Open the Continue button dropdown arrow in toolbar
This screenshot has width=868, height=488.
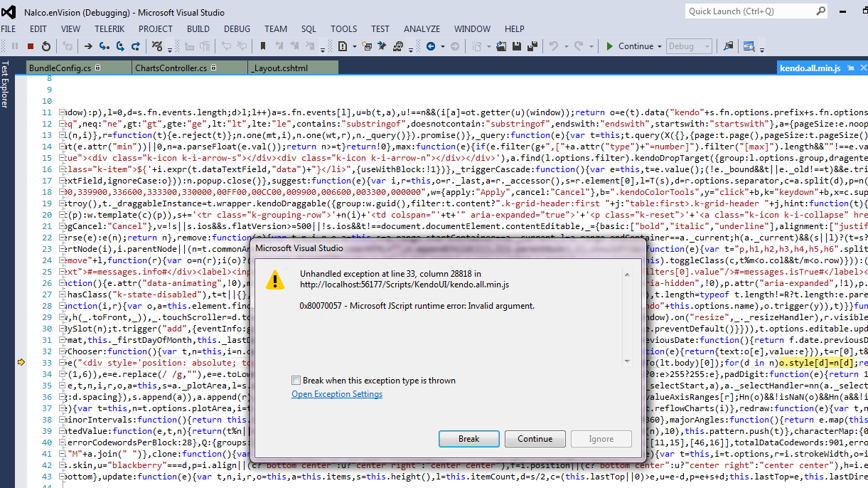click(659, 47)
